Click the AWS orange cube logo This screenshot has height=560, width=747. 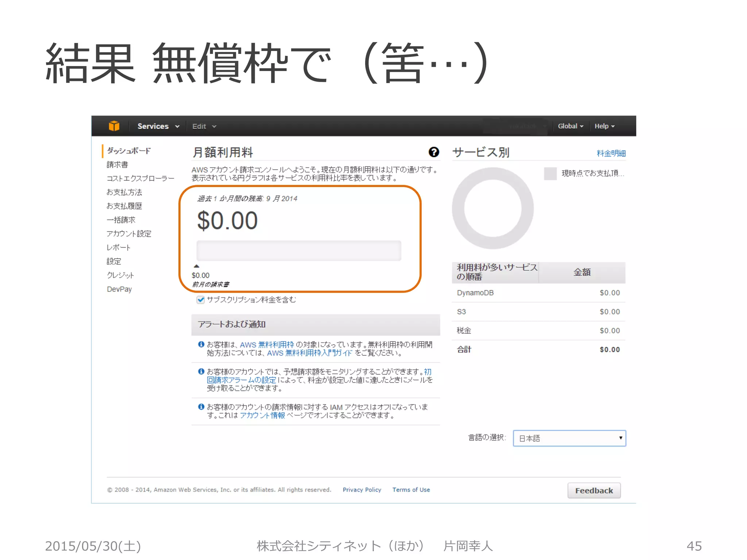click(114, 126)
